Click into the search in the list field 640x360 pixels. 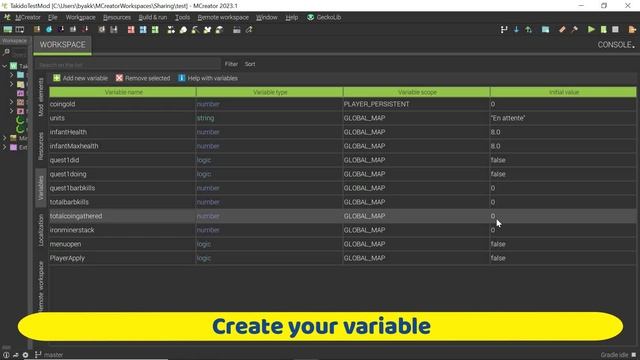click(x=128, y=64)
